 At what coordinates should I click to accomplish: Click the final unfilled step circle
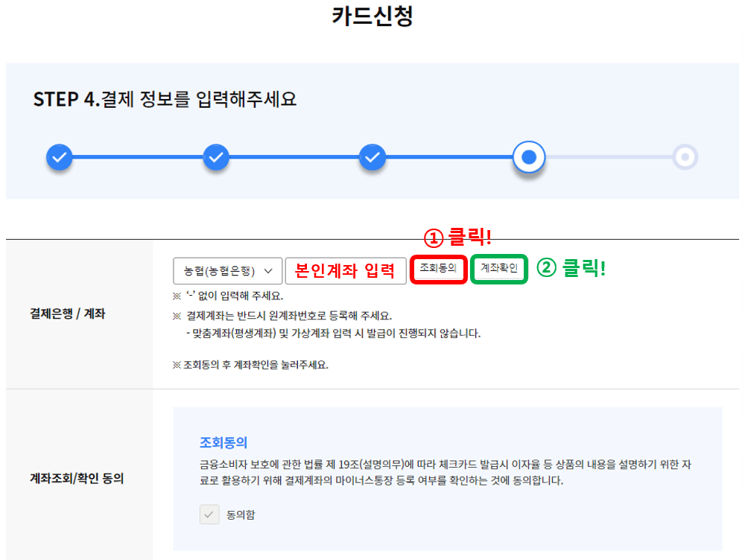click(685, 157)
